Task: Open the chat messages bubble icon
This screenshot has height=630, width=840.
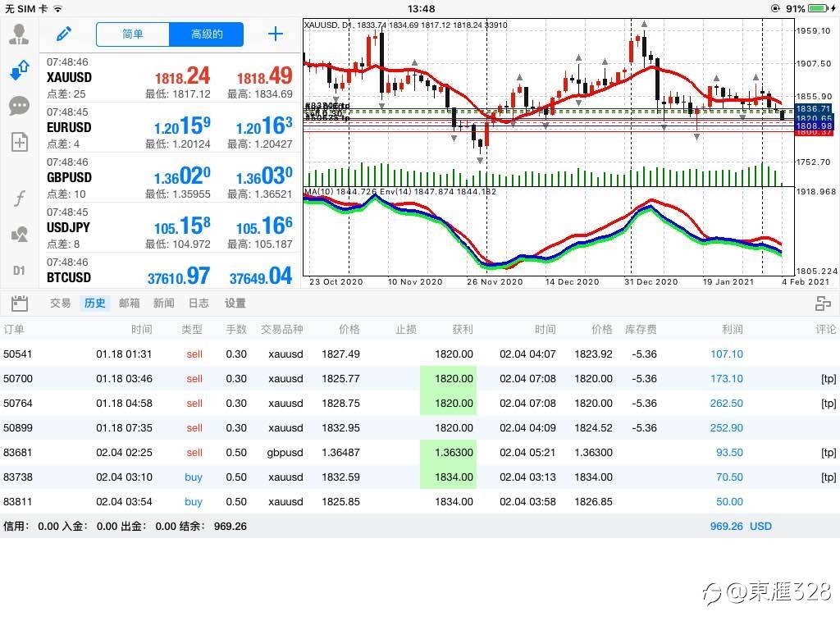Action: (19, 106)
